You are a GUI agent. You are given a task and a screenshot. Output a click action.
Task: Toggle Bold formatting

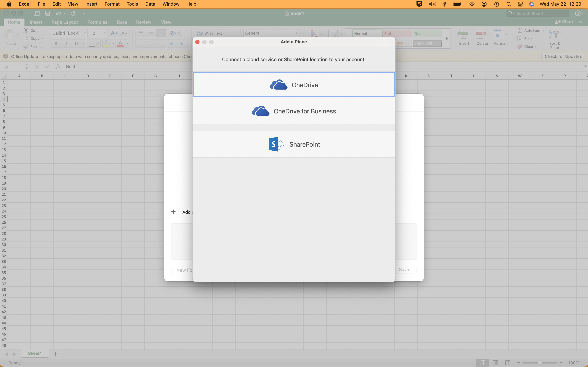point(56,44)
